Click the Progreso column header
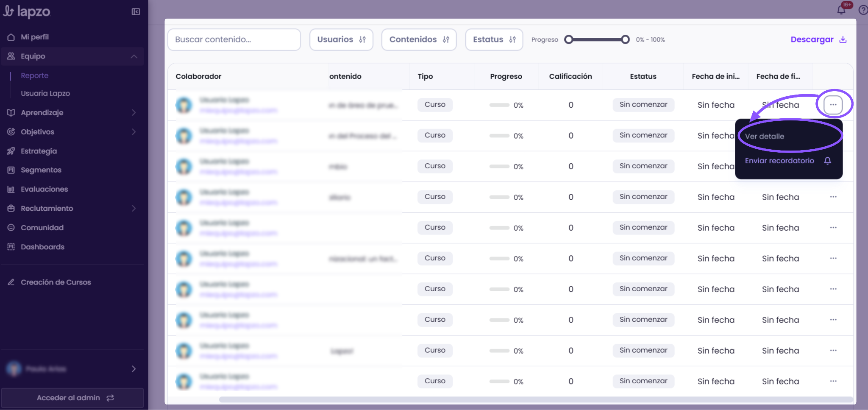The height and width of the screenshot is (410, 868). (506, 76)
